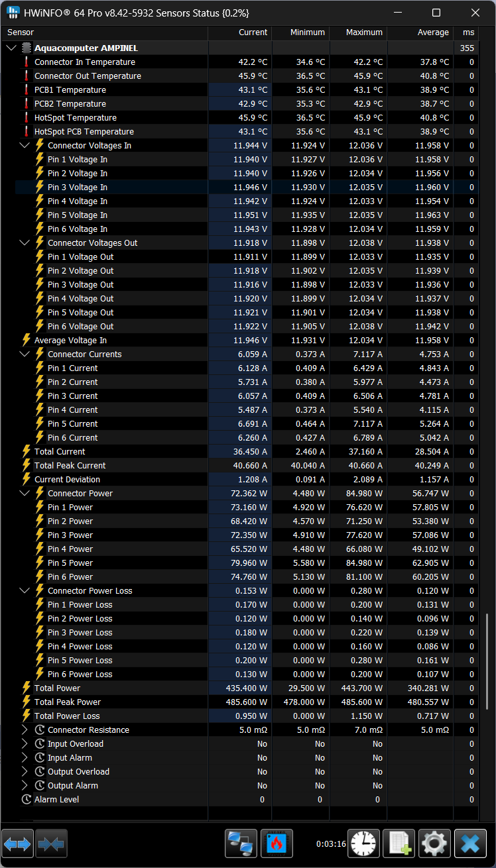496x868 pixels.
Task: Click the Sensor column header
Action: (x=105, y=32)
